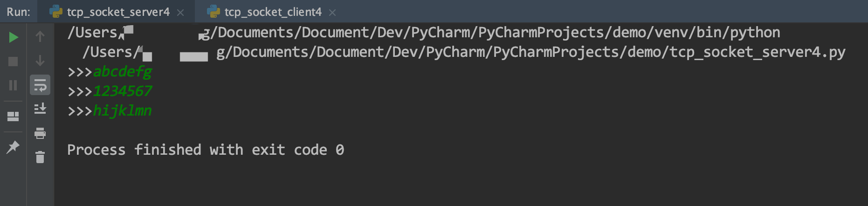The height and width of the screenshot is (206, 868).
Task: Clear all console output with the trash icon
Action: (40, 157)
